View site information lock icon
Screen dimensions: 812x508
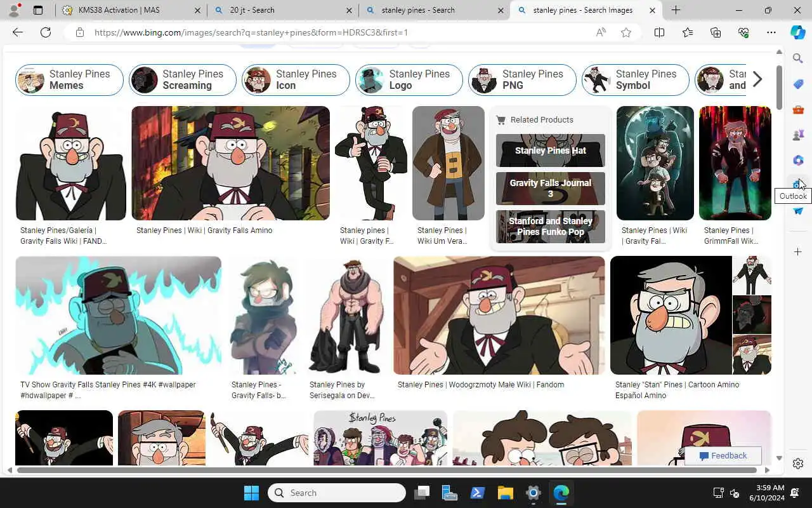pyautogui.click(x=79, y=32)
